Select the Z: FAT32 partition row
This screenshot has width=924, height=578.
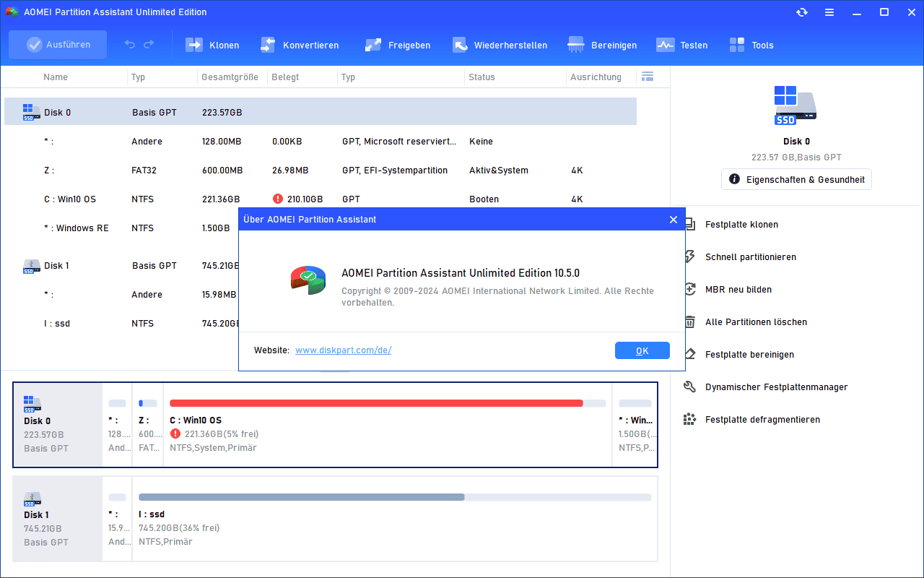(x=321, y=171)
